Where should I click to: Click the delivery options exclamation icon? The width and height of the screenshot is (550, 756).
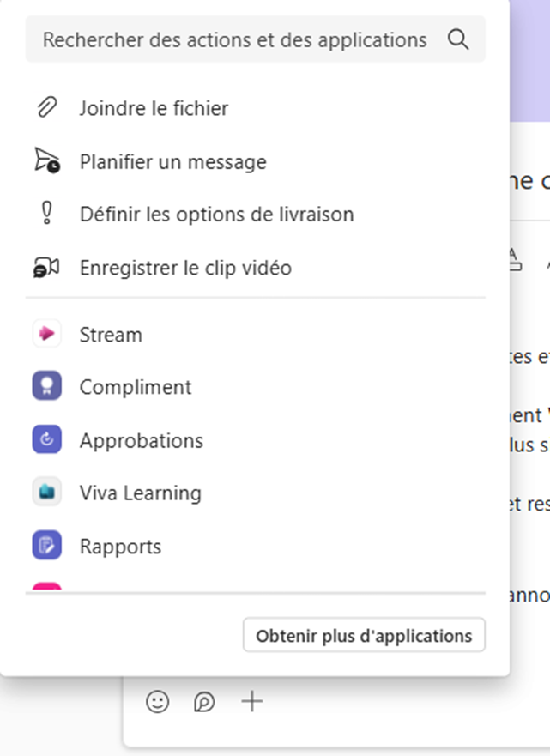pyautogui.click(x=46, y=214)
